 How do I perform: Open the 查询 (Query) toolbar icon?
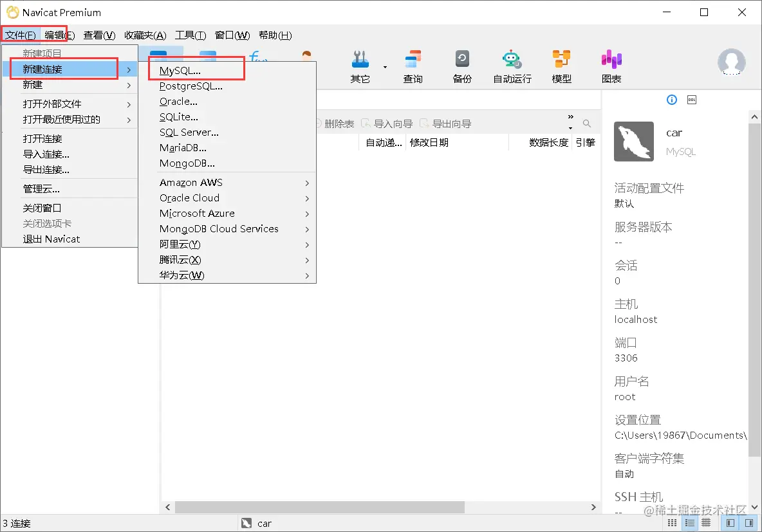coord(413,66)
